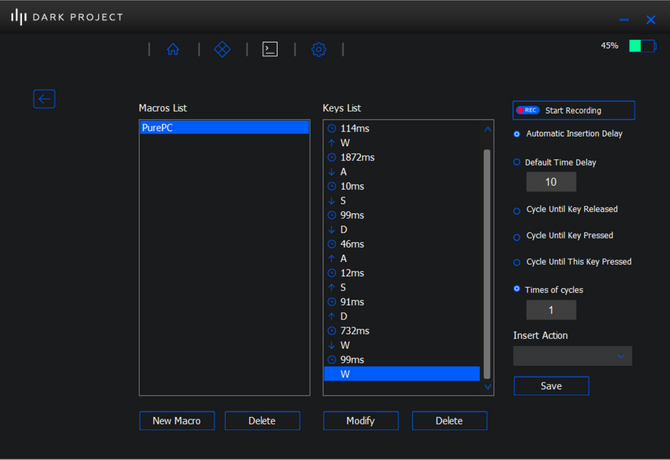This screenshot has height=460, width=670.
Task: Click Modify under Keys List
Action: pos(361,421)
